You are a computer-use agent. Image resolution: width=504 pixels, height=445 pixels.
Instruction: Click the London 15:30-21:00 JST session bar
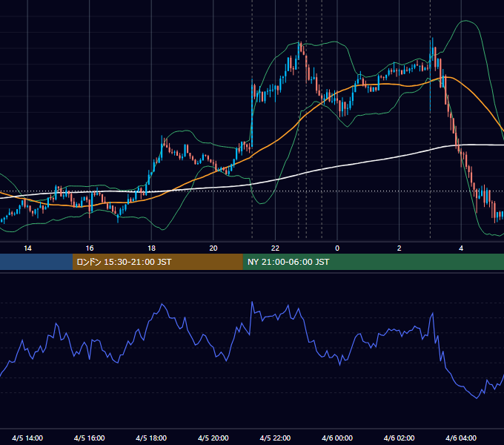pos(157,262)
